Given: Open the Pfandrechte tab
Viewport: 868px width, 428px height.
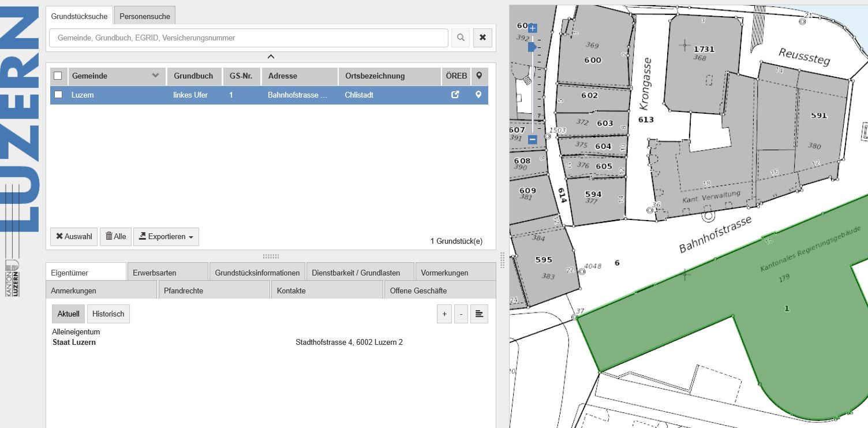Looking at the screenshot, I should pos(215,290).
